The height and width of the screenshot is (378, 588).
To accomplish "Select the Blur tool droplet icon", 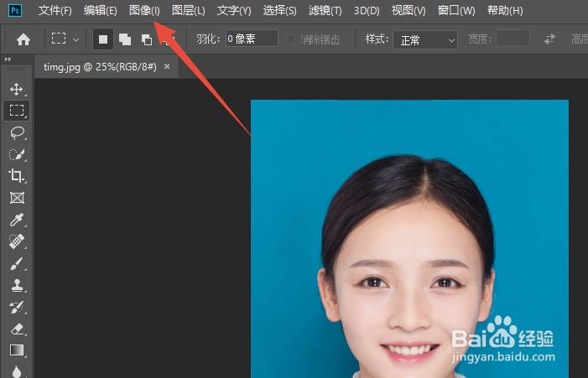I will tap(17, 371).
